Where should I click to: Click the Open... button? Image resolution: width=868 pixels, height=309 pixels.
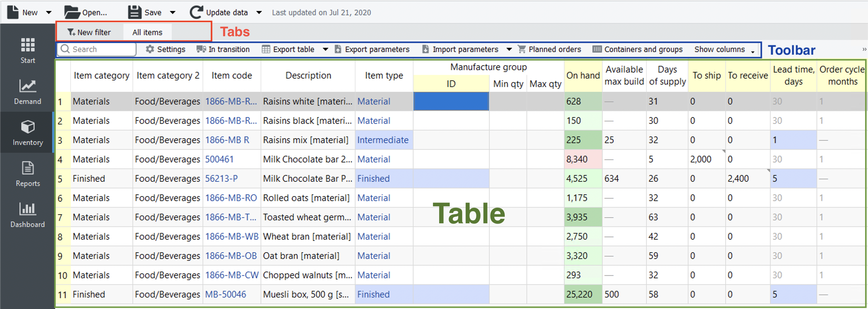coord(86,13)
